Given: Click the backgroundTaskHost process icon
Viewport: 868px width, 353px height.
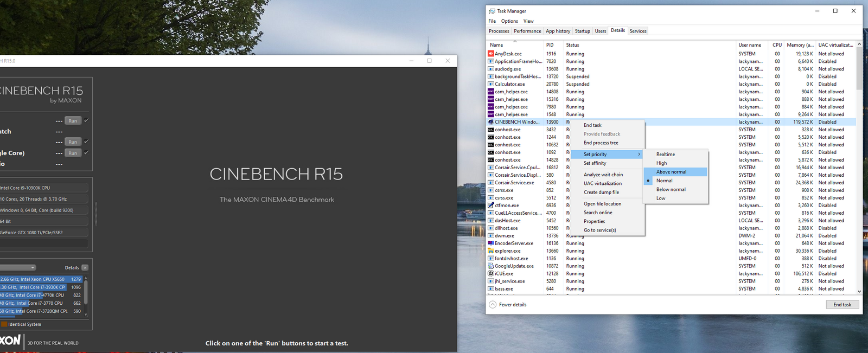Looking at the screenshot, I should coord(491,76).
